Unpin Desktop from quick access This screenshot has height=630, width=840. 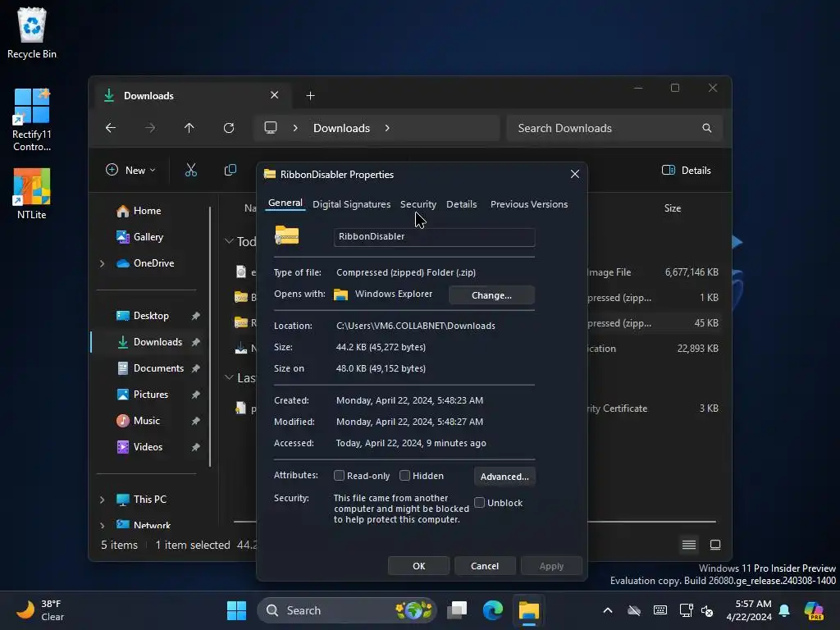(196, 316)
